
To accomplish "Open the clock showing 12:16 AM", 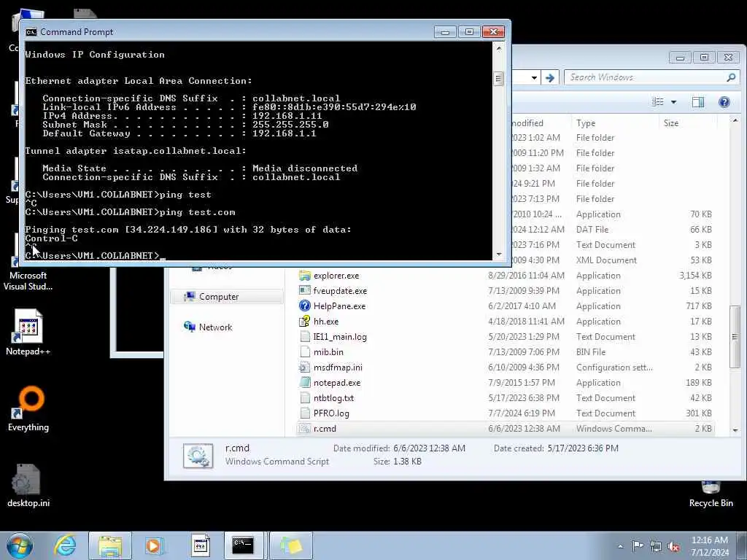I will coord(709,540).
